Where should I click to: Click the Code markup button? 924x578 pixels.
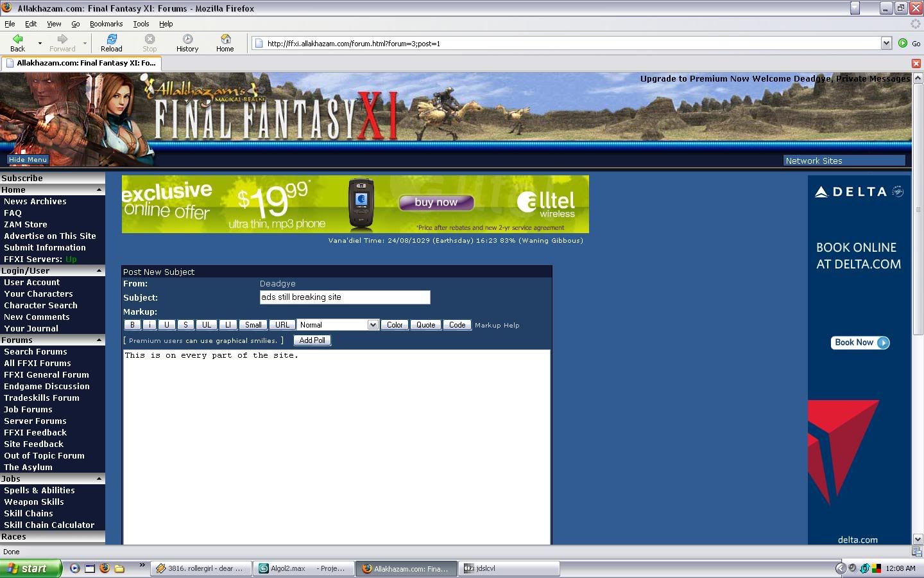pyautogui.click(x=457, y=325)
